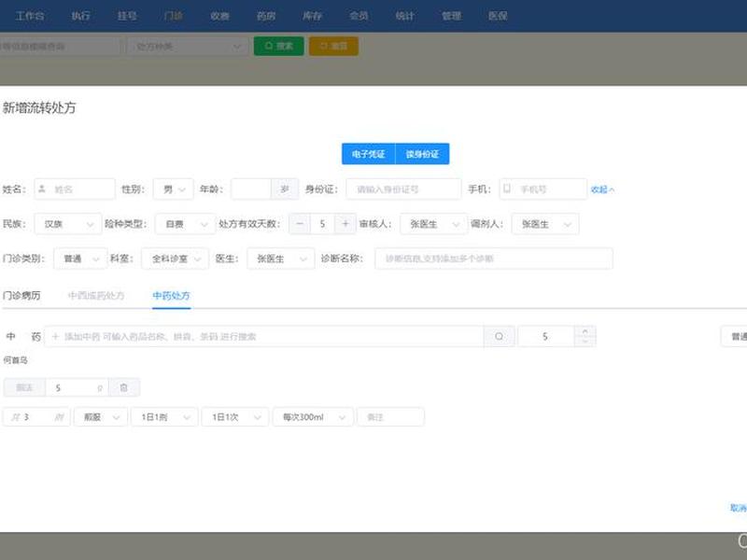Click the 电子凭证 button
Screen dimensions: 747x560
click(368, 154)
